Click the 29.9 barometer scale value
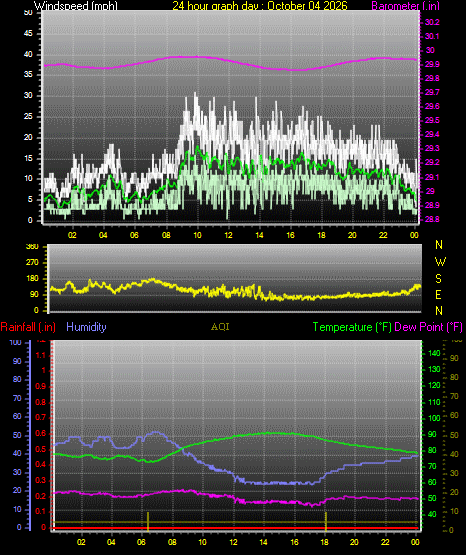Screen dimensions: 466x555 (x=432, y=64)
